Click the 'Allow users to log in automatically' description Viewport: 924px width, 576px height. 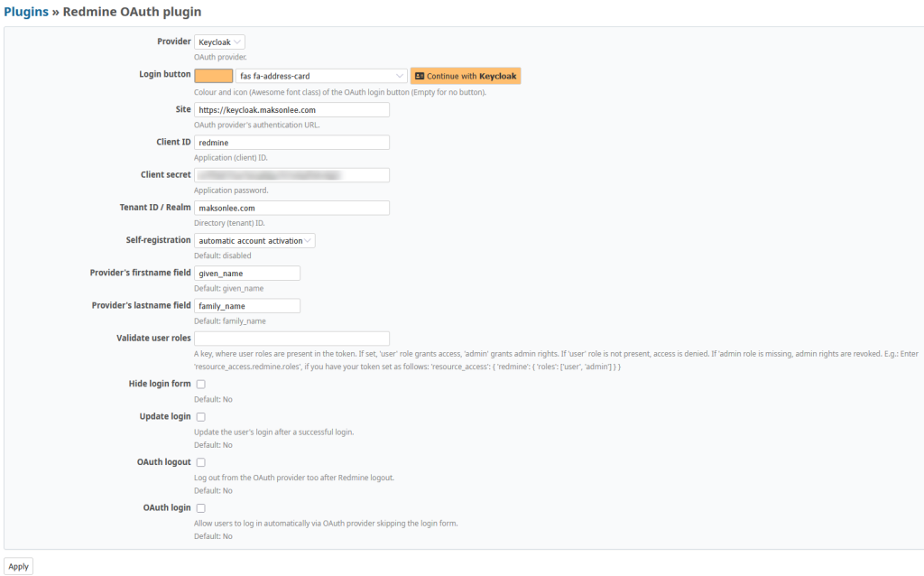pyautogui.click(x=326, y=524)
